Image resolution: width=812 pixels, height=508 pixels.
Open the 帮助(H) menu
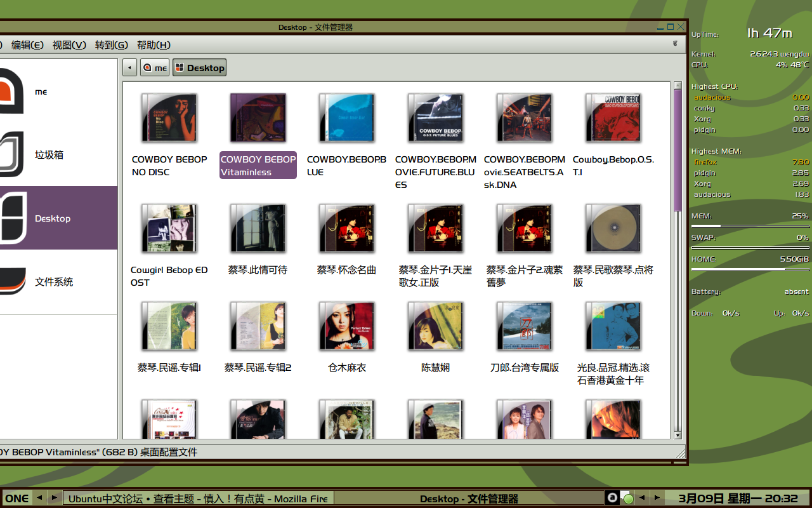pos(154,44)
